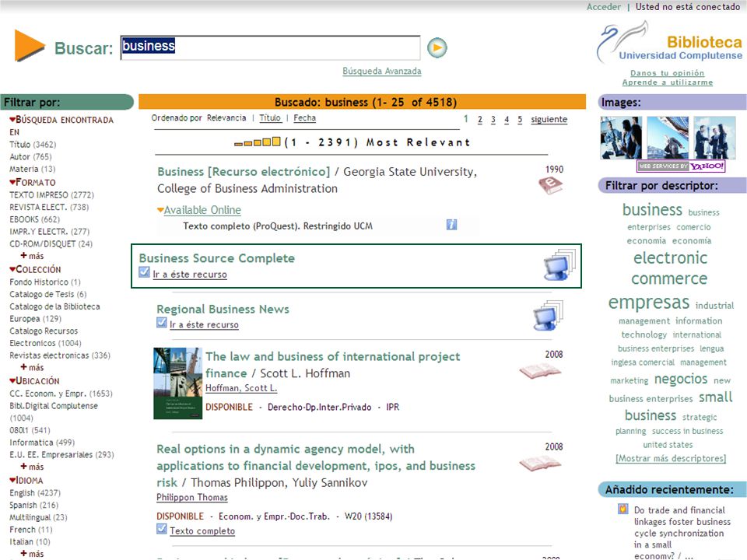Sort results by Relevancia
Viewport: 747px width, 560px height.
226,117
